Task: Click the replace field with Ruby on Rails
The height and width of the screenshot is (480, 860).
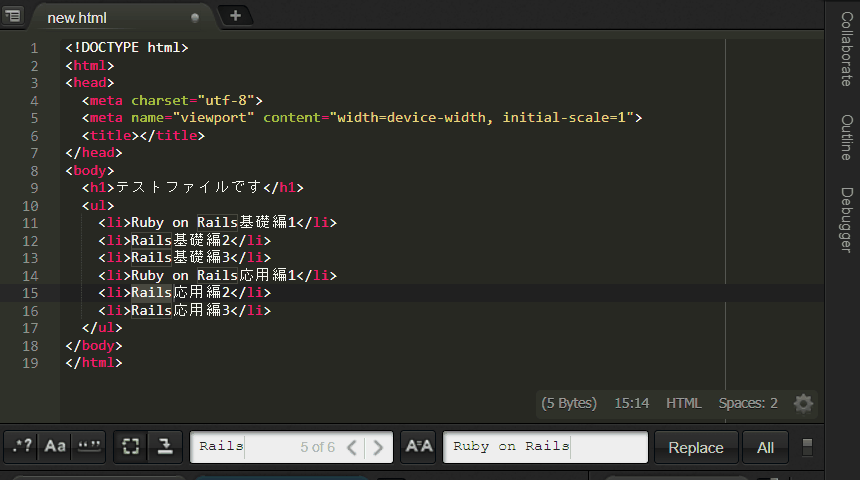Action: (545, 447)
